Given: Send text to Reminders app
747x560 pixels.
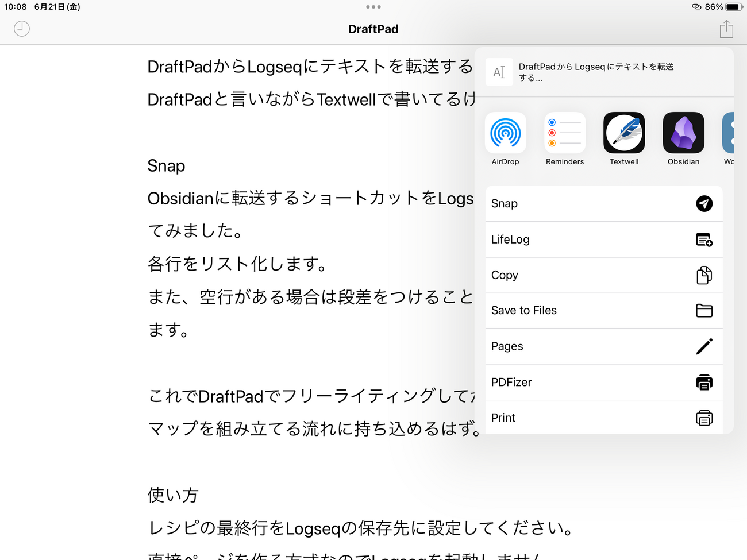Looking at the screenshot, I should [x=565, y=139].
